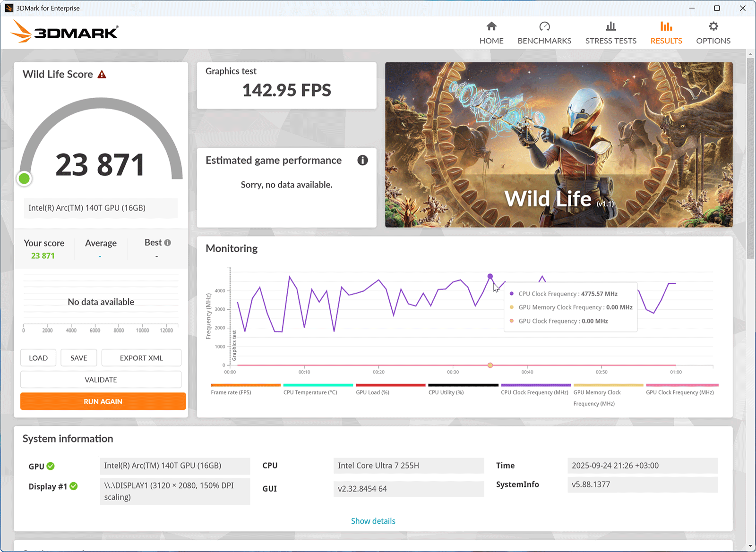Image resolution: width=756 pixels, height=552 pixels.
Task: Click the GPU Memory Clock Frequency 0.00 MHz tooltip line
Action: (x=576, y=307)
